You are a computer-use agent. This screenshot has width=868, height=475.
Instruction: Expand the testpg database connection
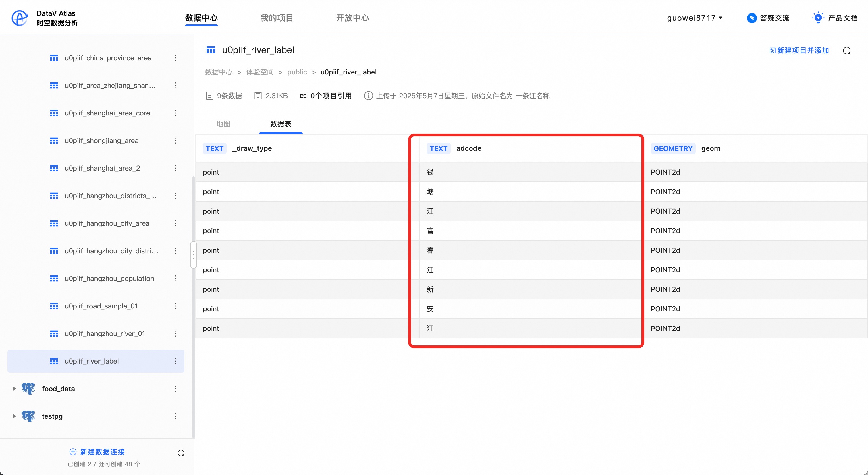point(14,416)
